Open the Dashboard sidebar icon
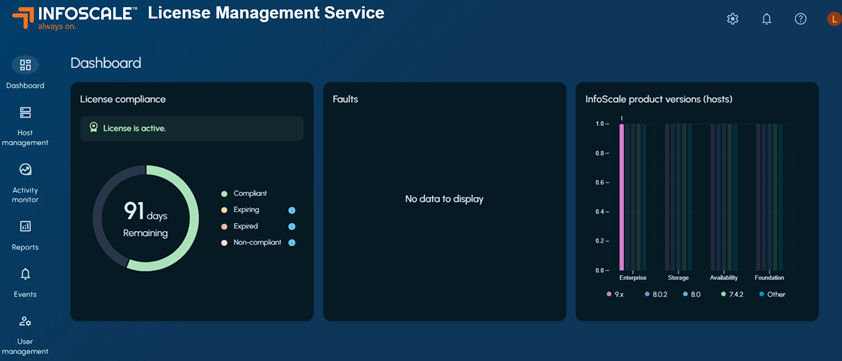 pyautogui.click(x=25, y=65)
